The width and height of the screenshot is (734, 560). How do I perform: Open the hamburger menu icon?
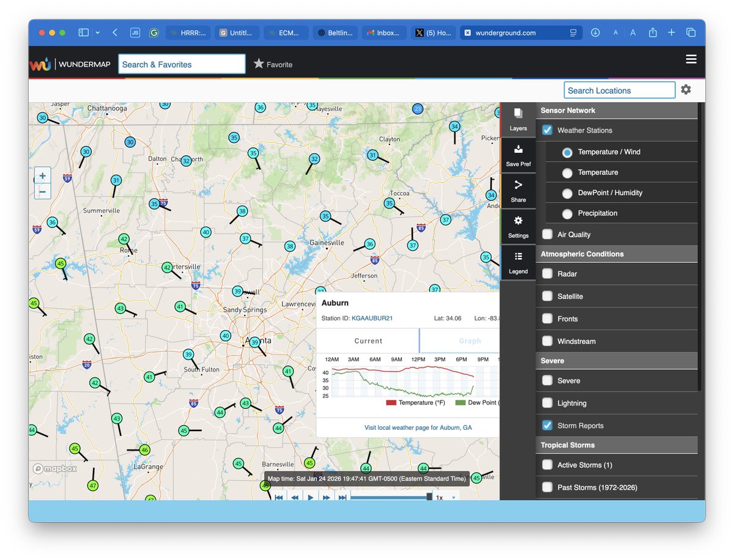tap(691, 59)
